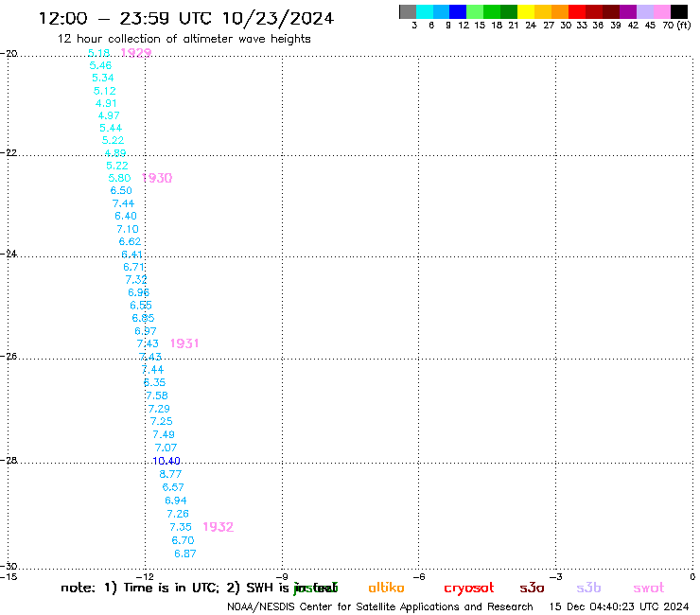Select the pink 1932 time label
This screenshot has width=700, height=615.
218,527
